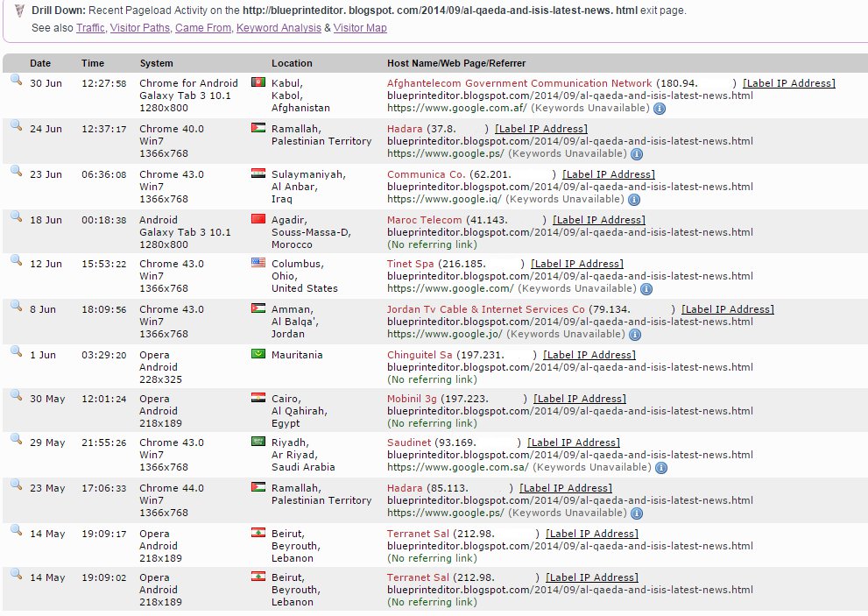The width and height of the screenshot is (868, 616).
Task: Click the Morocco flag beside Agadir
Action: coord(258,219)
